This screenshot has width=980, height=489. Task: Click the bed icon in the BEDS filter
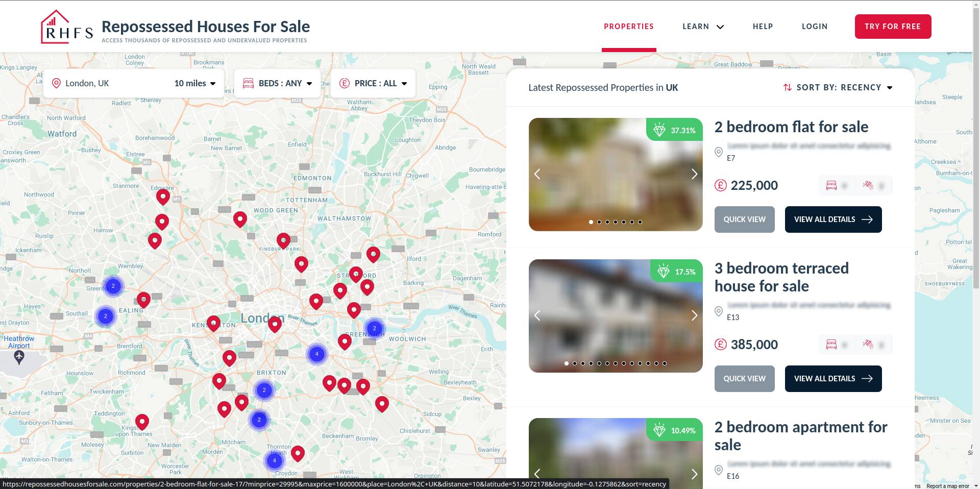tap(249, 83)
